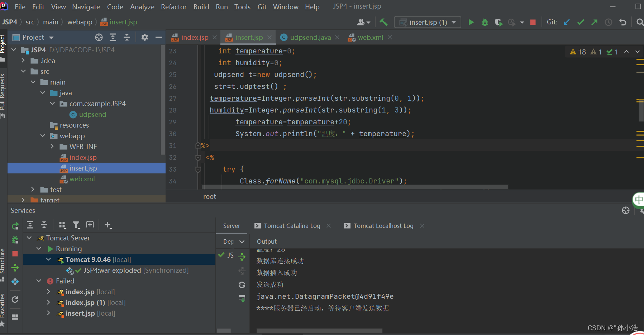Update project via Git blue arrow
This screenshot has width=644, height=335.
[567, 22]
